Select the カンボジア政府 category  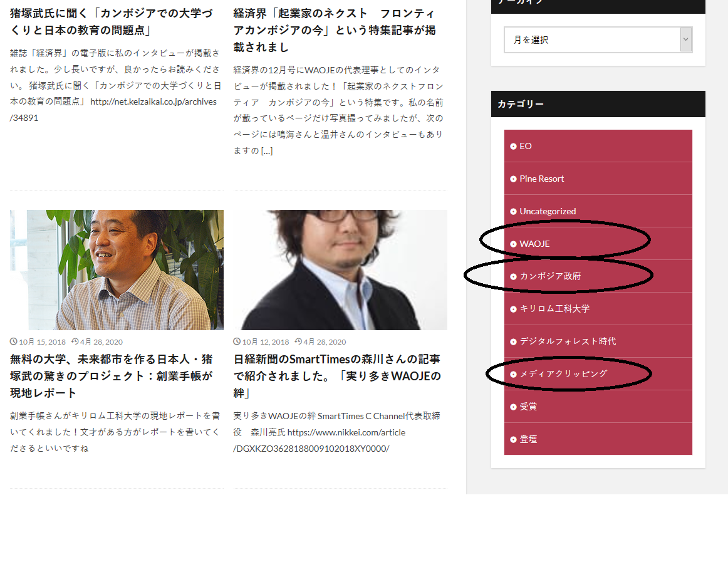coord(550,276)
